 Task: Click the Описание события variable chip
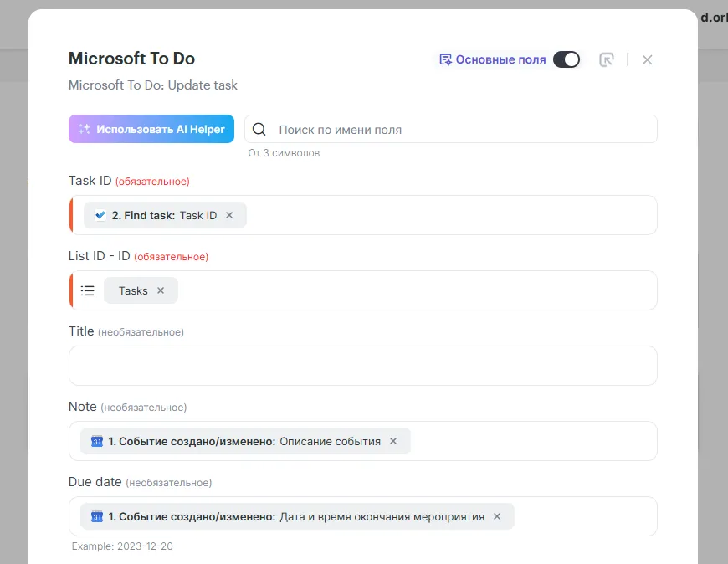point(243,441)
